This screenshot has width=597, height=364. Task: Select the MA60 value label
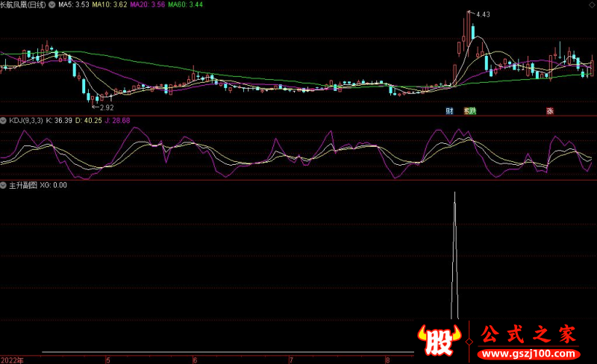coord(185,4)
